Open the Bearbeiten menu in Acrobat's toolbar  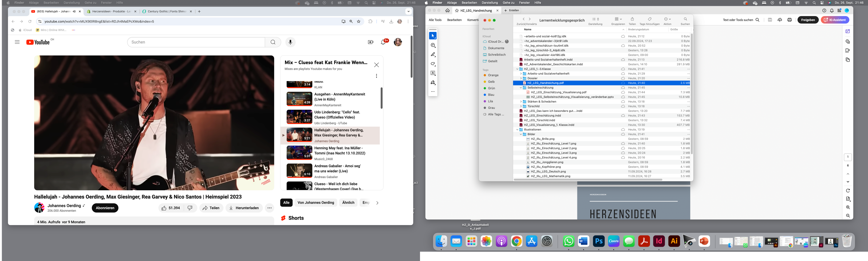click(454, 20)
